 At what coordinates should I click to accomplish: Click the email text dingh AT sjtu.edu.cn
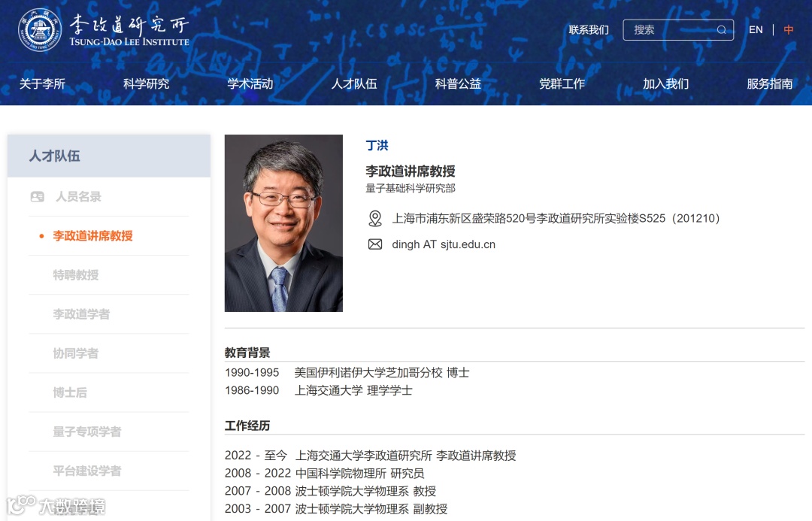pyautogui.click(x=444, y=244)
